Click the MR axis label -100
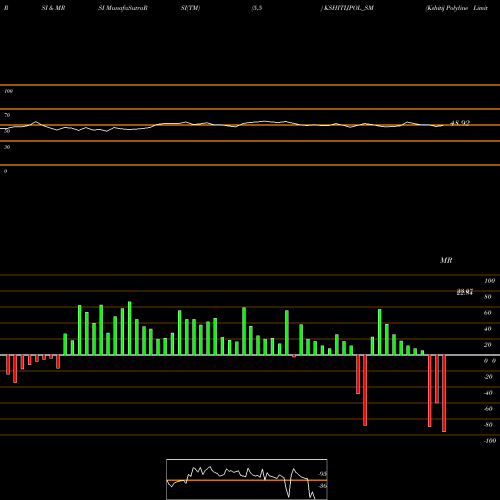500x500 pixels. coord(490,441)
